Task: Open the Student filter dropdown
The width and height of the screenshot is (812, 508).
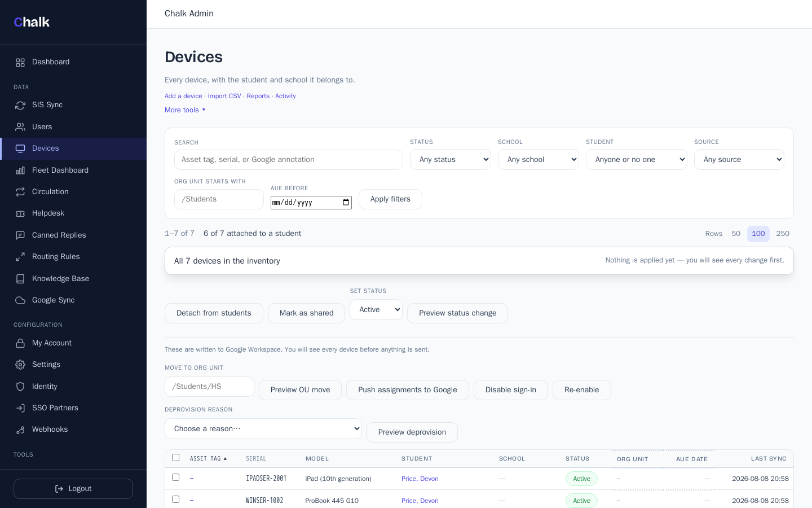Action: [x=637, y=160]
